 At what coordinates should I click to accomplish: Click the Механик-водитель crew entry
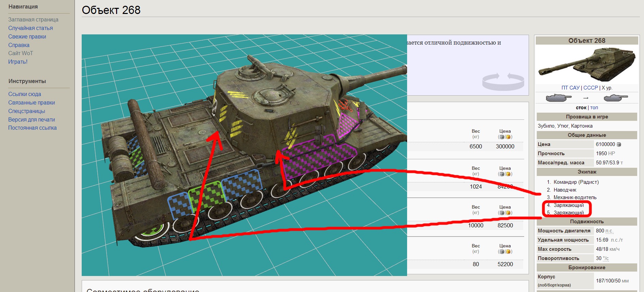pyautogui.click(x=575, y=197)
